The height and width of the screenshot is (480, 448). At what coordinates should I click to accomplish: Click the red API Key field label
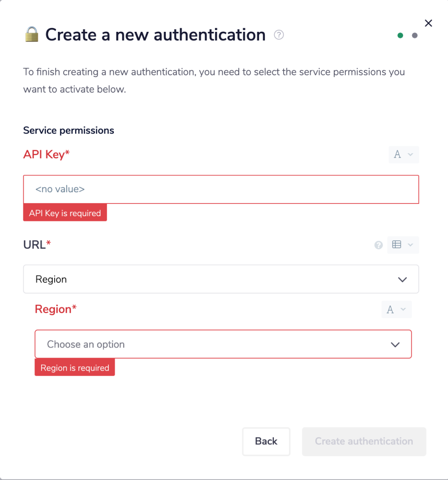[x=47, y=155]
